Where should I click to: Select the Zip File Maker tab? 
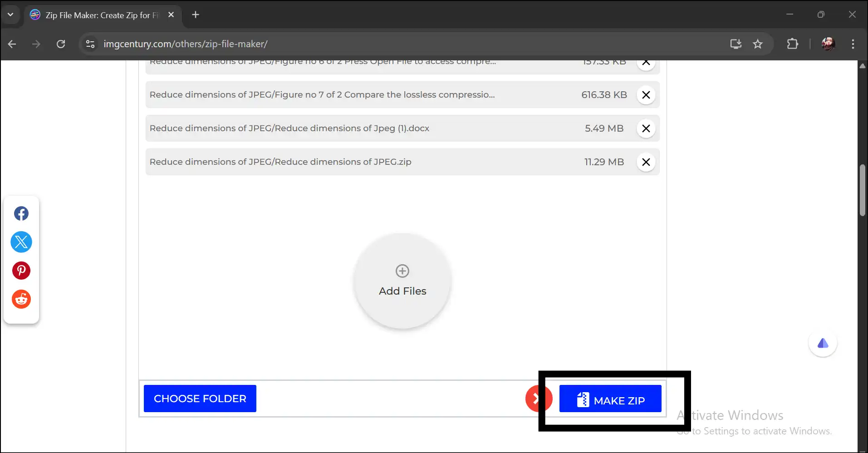coord(102,15)
